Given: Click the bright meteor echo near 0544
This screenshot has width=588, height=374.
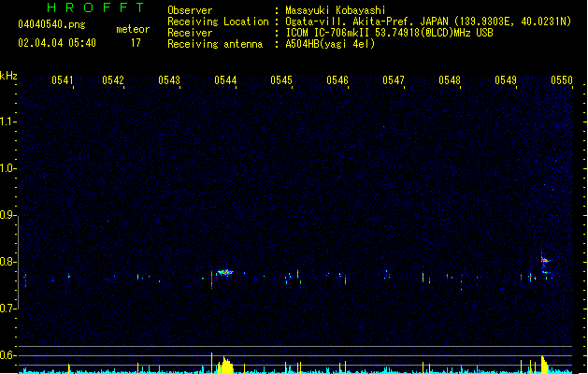Looking at the screenshot, I should pyautogui.click(x=225, y=272).
